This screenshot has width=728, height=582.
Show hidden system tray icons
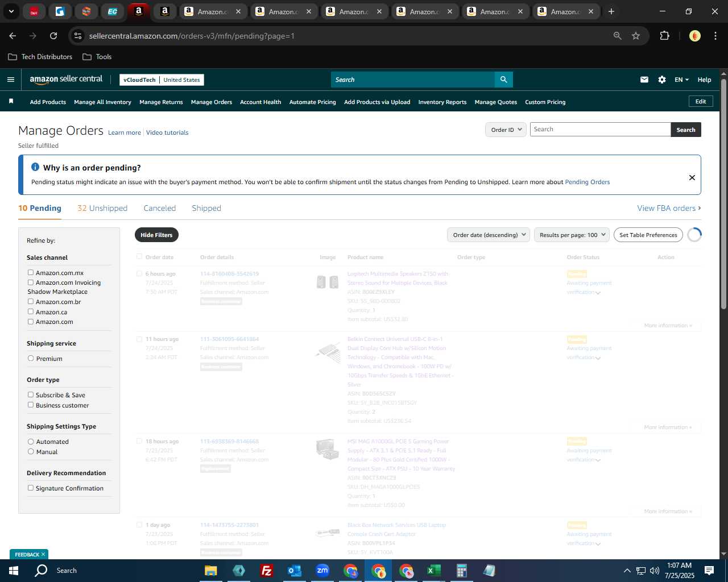(627, 571)
